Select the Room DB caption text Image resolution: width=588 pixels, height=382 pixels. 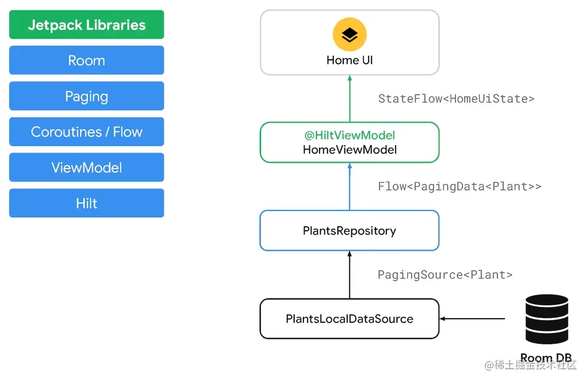546,358
